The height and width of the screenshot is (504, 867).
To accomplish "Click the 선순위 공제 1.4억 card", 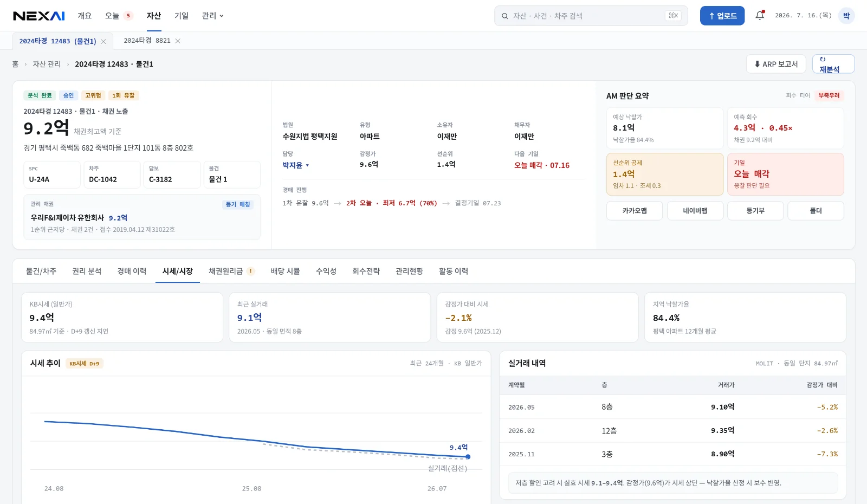I will click(665, 174).
